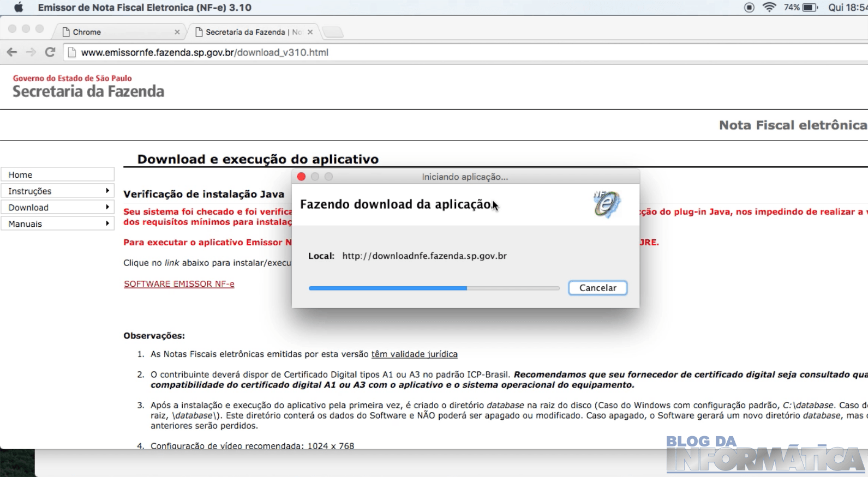868x477 pixels.
Task: Expand the Manuais submenu arrow
Action: pyautogui.click(x=107, y=224)
